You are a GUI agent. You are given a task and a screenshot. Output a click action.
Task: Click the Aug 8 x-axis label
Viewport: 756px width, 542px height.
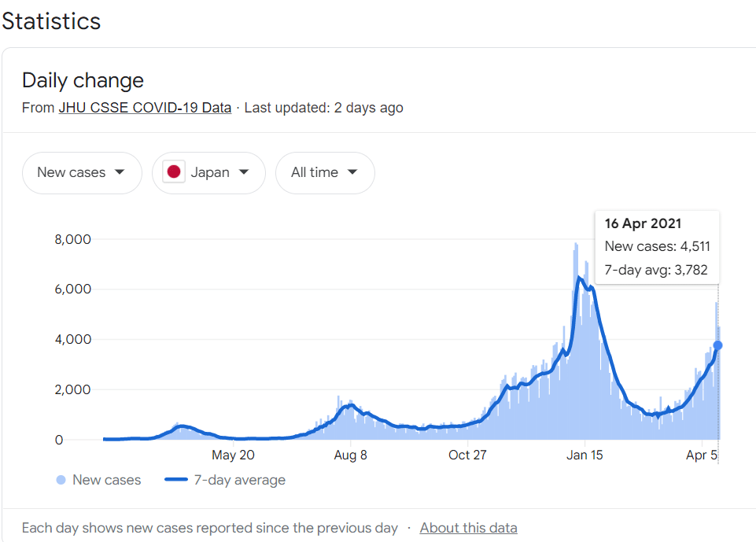(350, 455)
